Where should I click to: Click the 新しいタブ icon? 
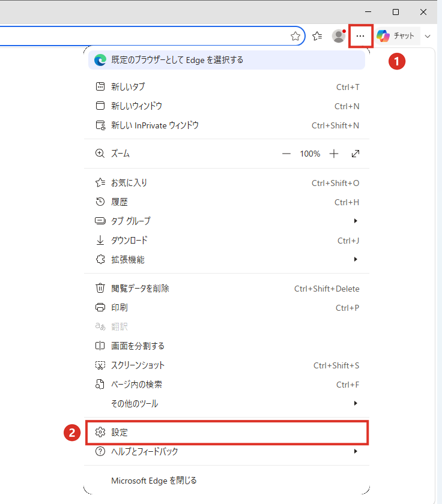pos(100,86)
